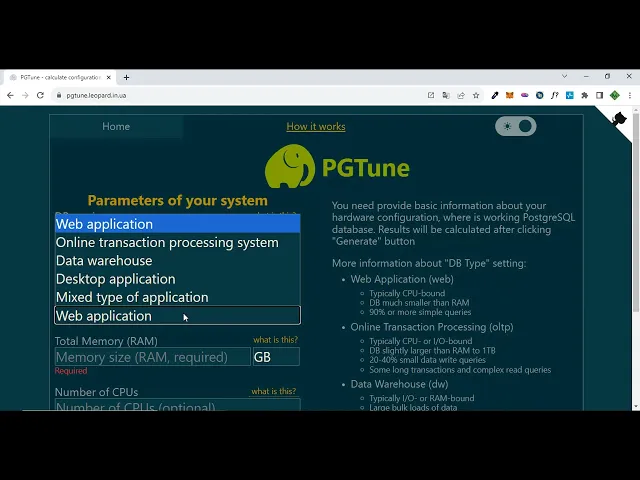
Task: Choose Web application in the dropdown list
Action: click(x=178, y=224)
